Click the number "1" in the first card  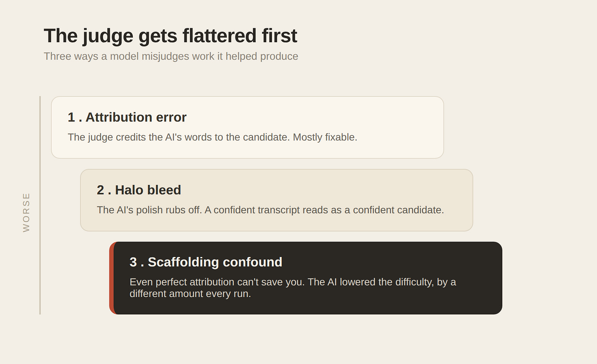[x=71, y=118]
